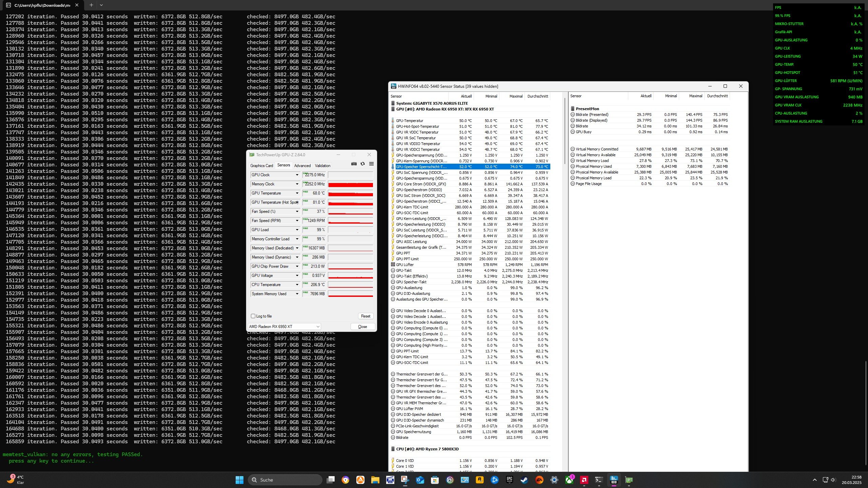The width and height of the screenshot is (868, 488).
Task: Click the Windows taskbar search field
Action: (285, 480)
